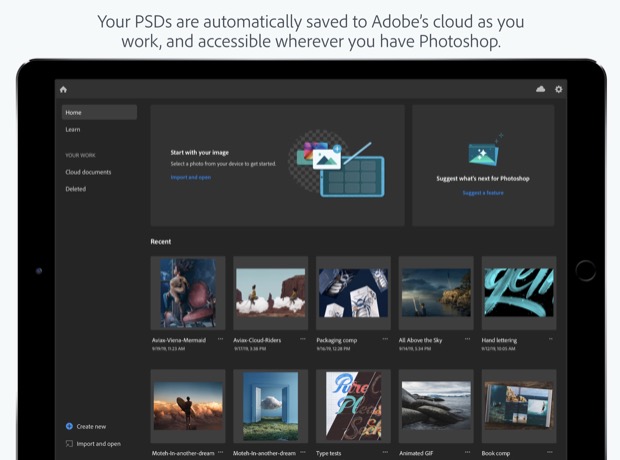Open more options for Hand lettering

point(550,339)
